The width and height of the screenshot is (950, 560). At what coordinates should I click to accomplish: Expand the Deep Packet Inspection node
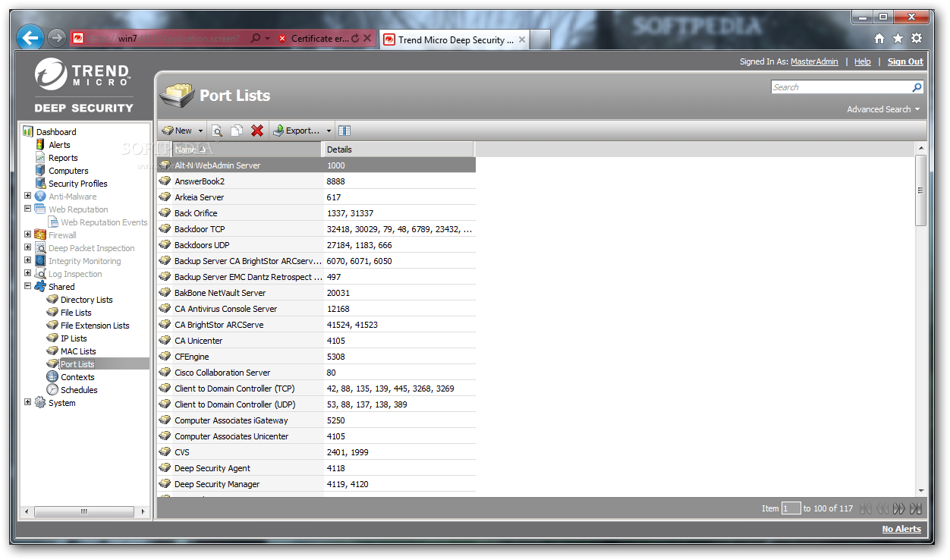coord(28,247)
